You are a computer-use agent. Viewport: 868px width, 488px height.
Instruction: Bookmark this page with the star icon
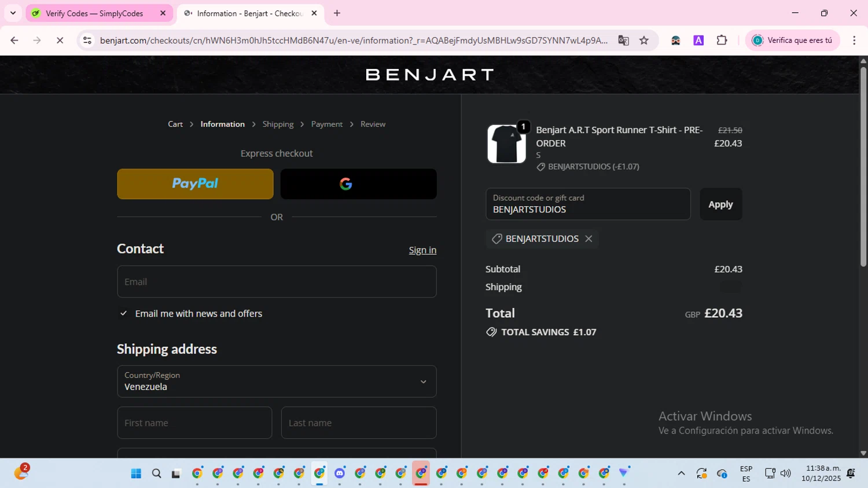(x=644, y=41)
